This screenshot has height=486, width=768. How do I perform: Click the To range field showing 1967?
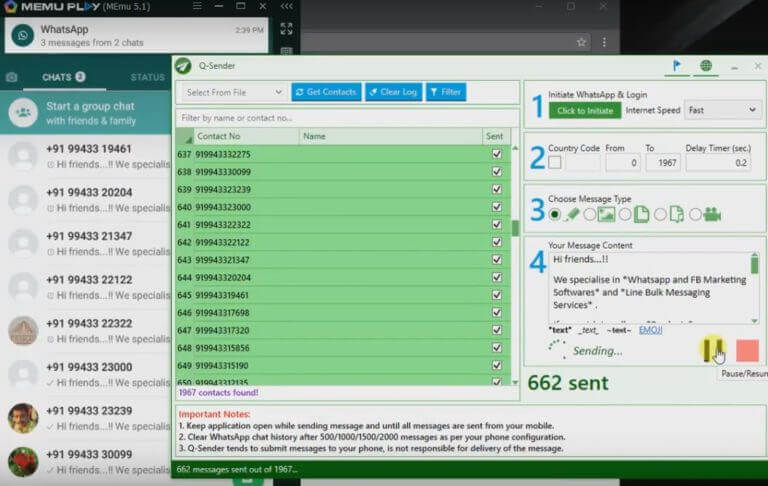662,163
